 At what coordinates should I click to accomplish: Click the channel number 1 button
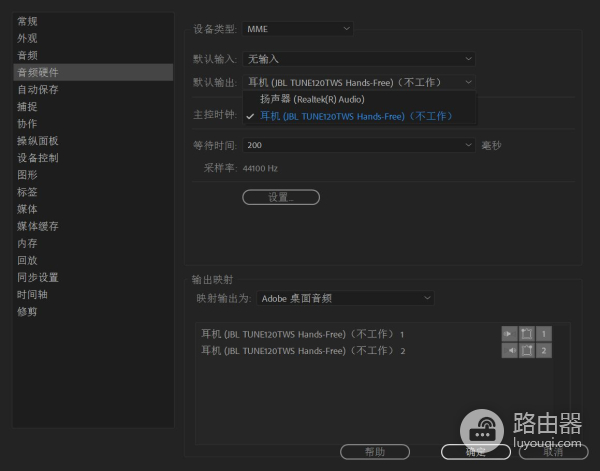pos(544,334)
